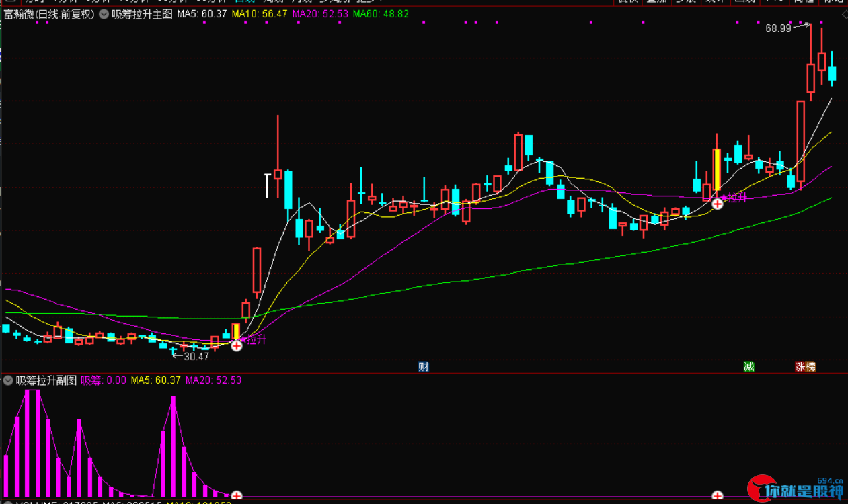The height and width of the screenshot is (504, 848).
Task: Click the 30.47 low price label
Action: coord(196,357)
